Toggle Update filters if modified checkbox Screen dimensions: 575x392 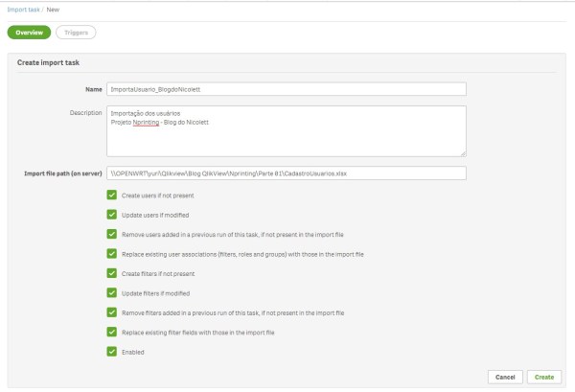click(x=113, y=292)
